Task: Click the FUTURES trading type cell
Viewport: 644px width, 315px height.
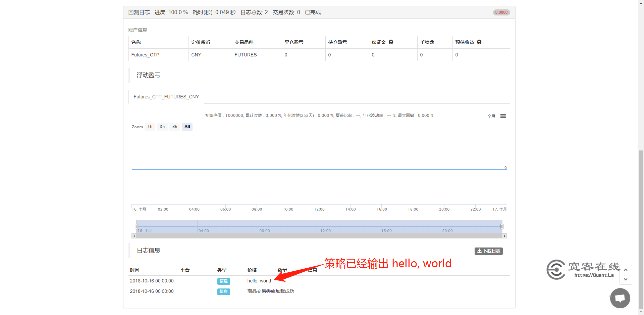Action: (257, 55)
